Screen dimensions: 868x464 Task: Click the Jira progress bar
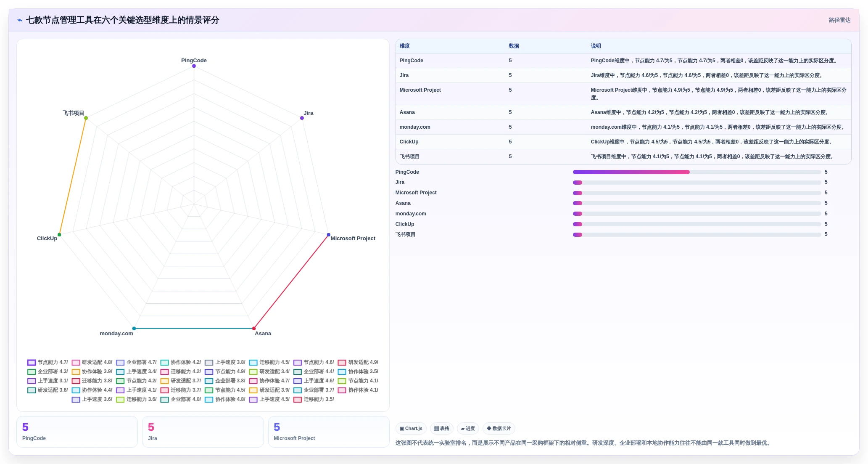tap(697, 183)
